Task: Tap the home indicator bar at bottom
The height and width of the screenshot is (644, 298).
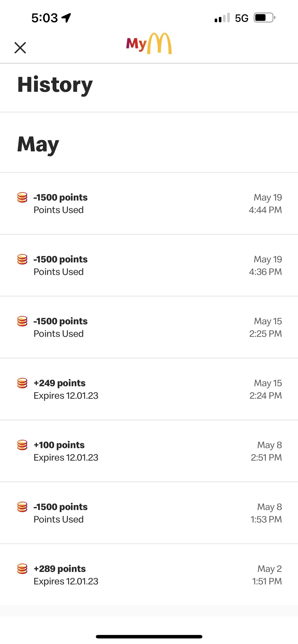Action: [149, 637]
